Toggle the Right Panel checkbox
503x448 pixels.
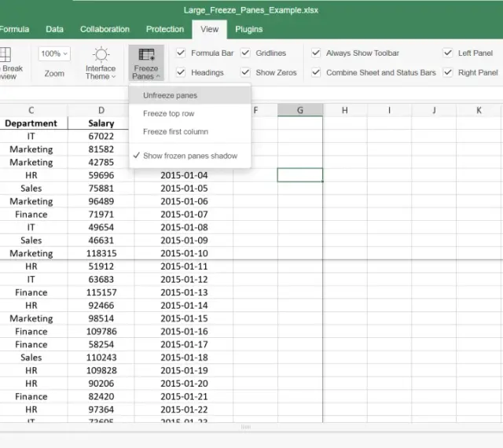[448, 72]
